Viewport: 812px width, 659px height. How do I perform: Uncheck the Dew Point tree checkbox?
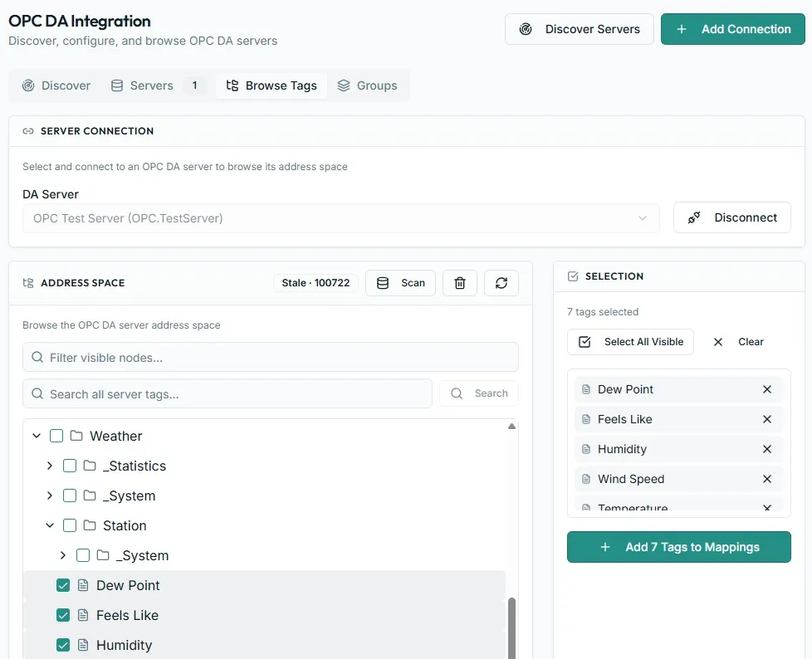pos(63,585)
